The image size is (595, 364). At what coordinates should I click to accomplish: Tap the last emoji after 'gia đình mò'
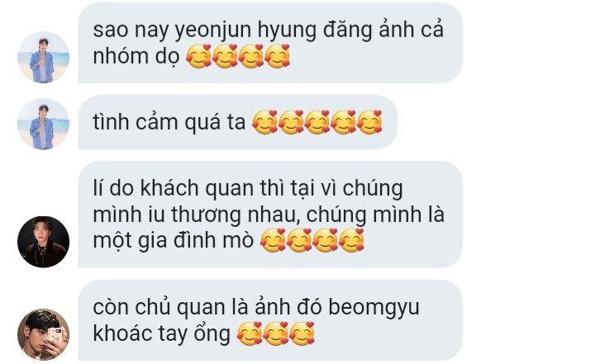point(352,240)
